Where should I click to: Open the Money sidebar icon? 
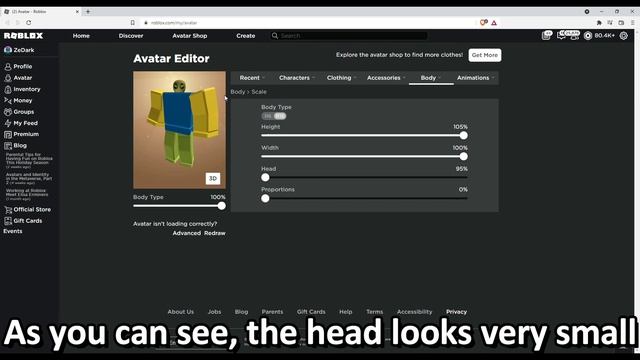(8, 100)
